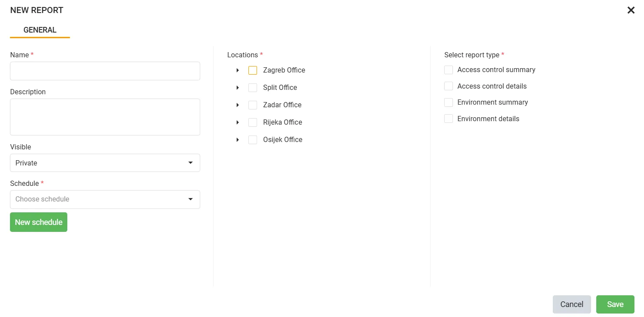Click the Save button
Image resolution: width=644 pixels, height=317 pixels.
coord(615,304)
